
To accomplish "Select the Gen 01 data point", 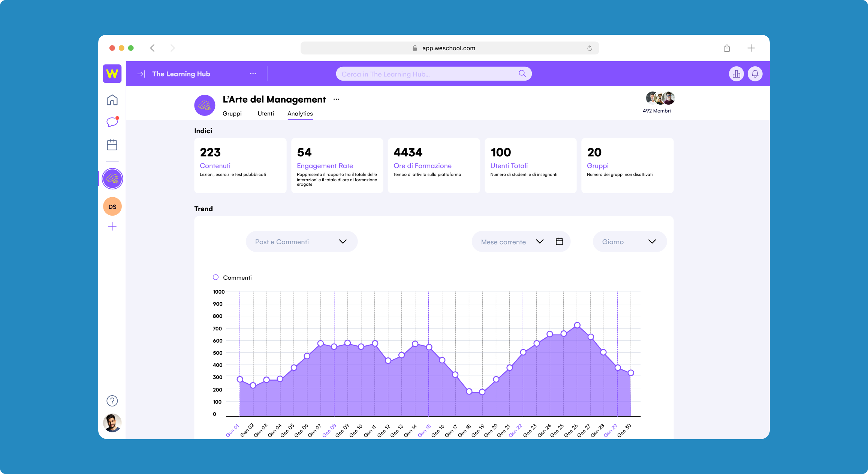I will pos(240,379).
